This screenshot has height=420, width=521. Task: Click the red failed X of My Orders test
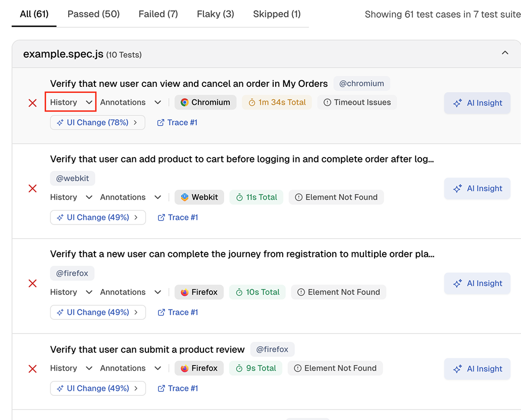coord(32,103)
